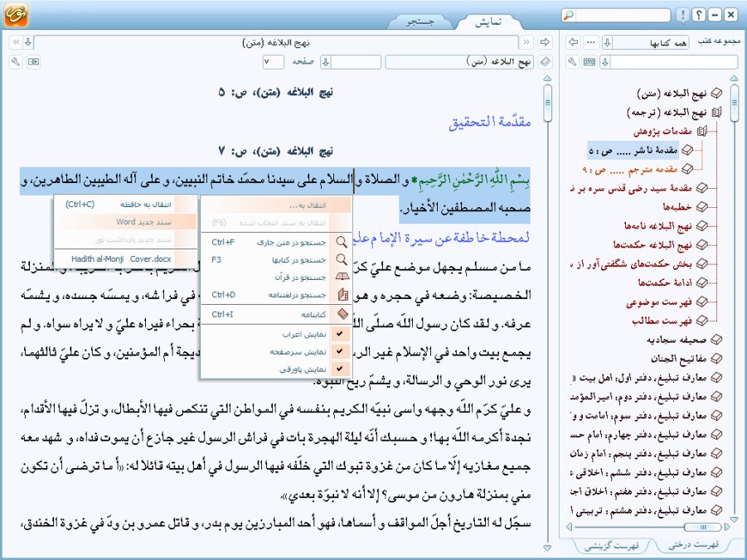This screenshot has height=560, width=747.
Task: Open نهج البلاغه حکمت‌ها in the tree
Action: pyautogui.click(x=652, y=244)
